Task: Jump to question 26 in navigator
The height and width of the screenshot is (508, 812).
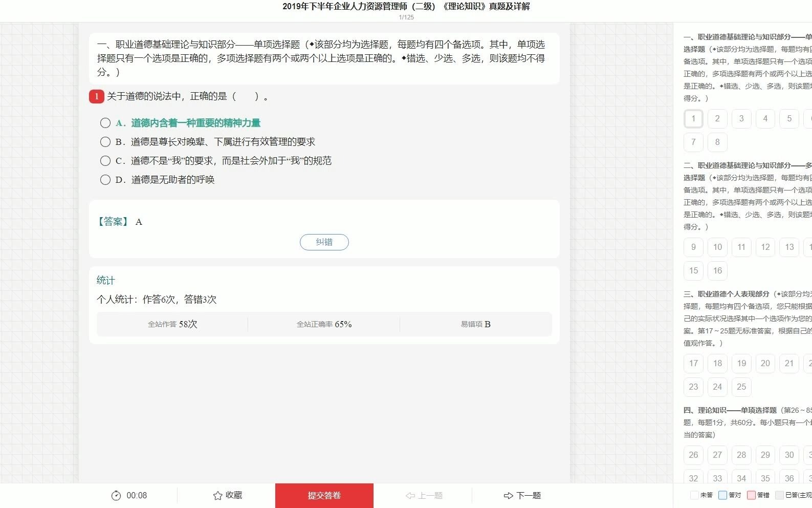Action: click(x=693, y=455)
